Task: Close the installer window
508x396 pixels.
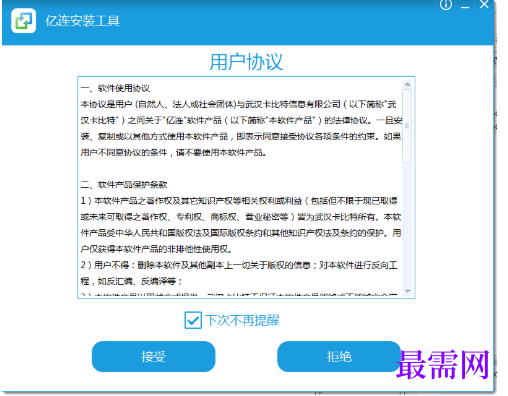Action: pos(484,4)
